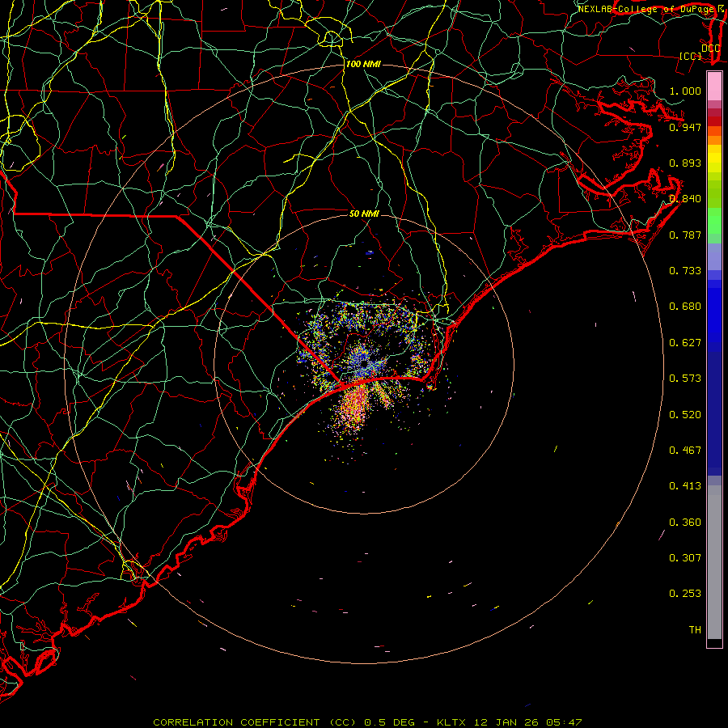Click the 0.573 color scale value
The height and width of the screenshot is (728, 728).
685,378
